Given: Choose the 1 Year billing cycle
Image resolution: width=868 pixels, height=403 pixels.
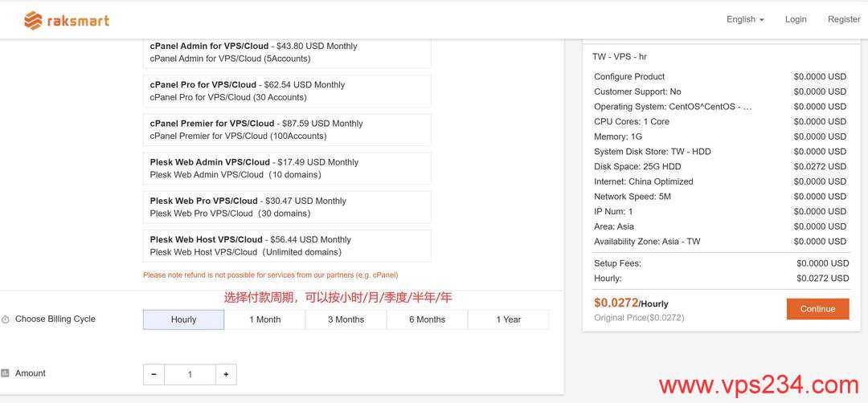Looking at the screenshot, I should (509, 320).
